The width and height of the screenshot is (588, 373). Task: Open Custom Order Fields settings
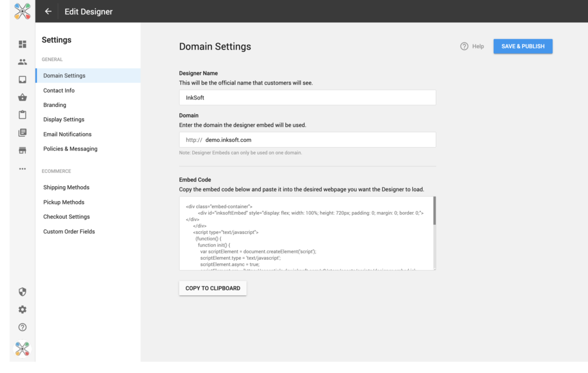tap(69, 232)
